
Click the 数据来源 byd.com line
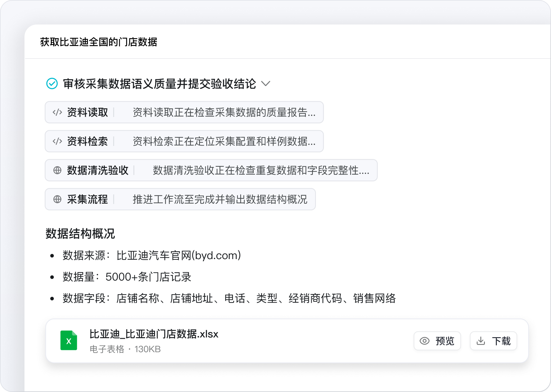(152, 255)
